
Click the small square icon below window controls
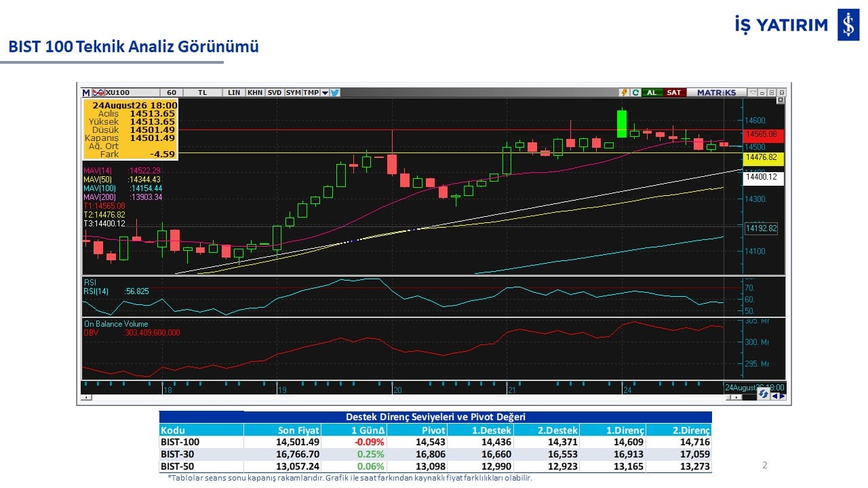pos(781,100)
